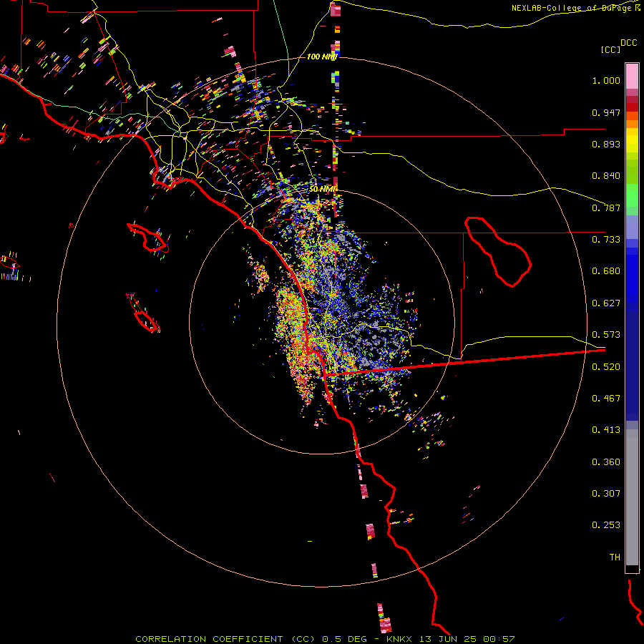Image resolution: width=644 pixels, height=644 pixels.
Task: Click the DCC product label
Action: coord(629,43)
